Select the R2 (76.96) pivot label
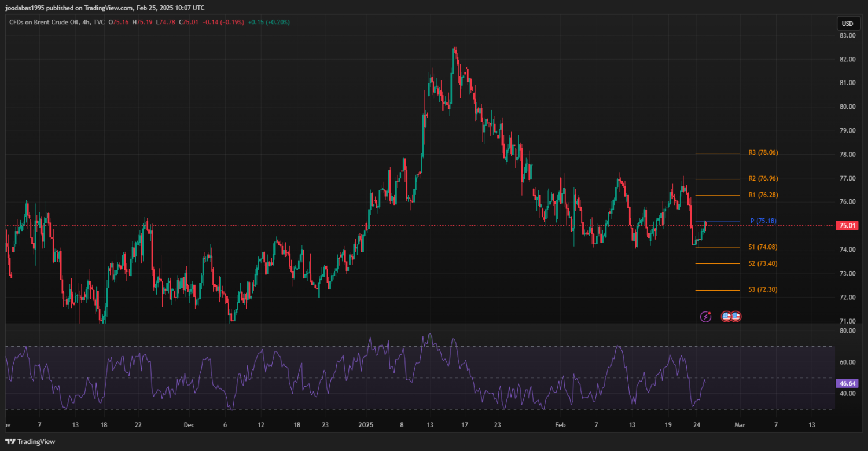The height and width of the screenshot is (451, 868). pos(763,179)
